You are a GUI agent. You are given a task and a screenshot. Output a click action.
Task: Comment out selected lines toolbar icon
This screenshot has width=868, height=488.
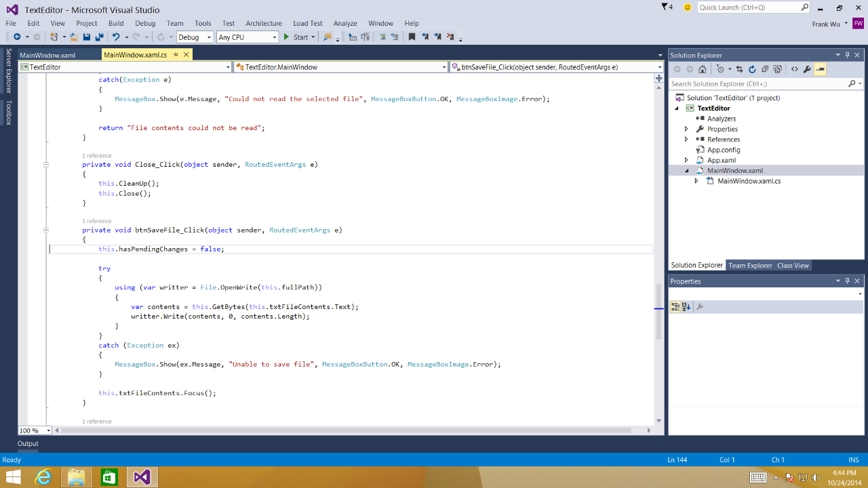pyautogui.click(x=382, y=37)
